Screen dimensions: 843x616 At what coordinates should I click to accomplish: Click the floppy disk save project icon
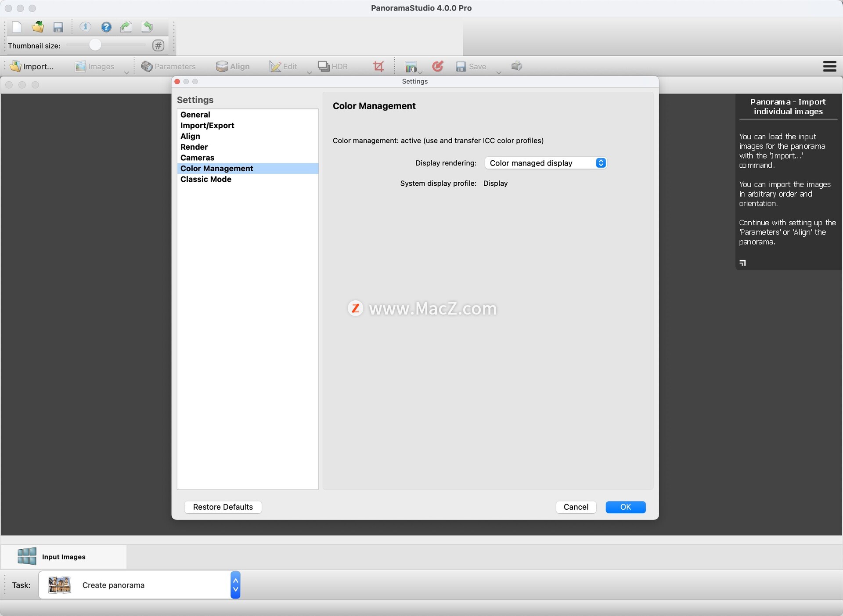pos(58,27)
